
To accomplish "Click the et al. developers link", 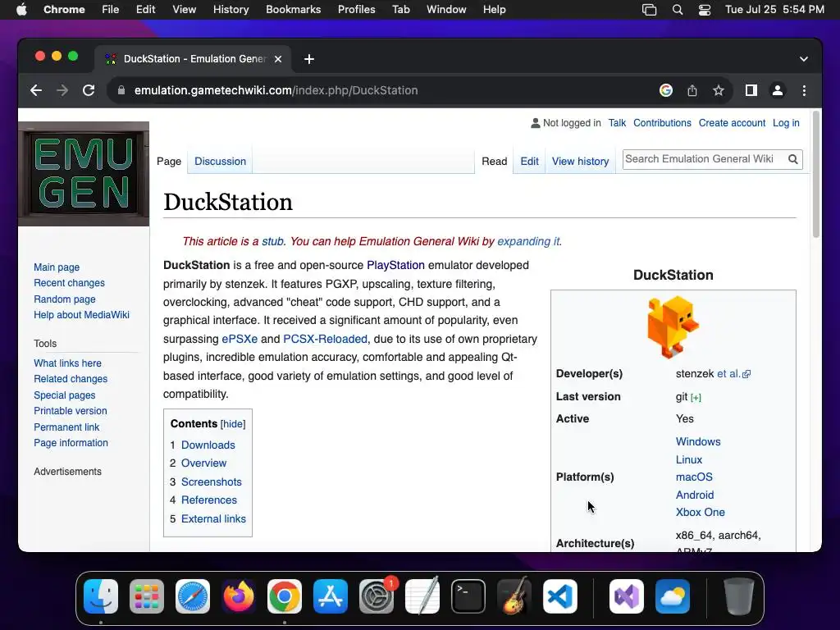I will click(x=733, y=374).
